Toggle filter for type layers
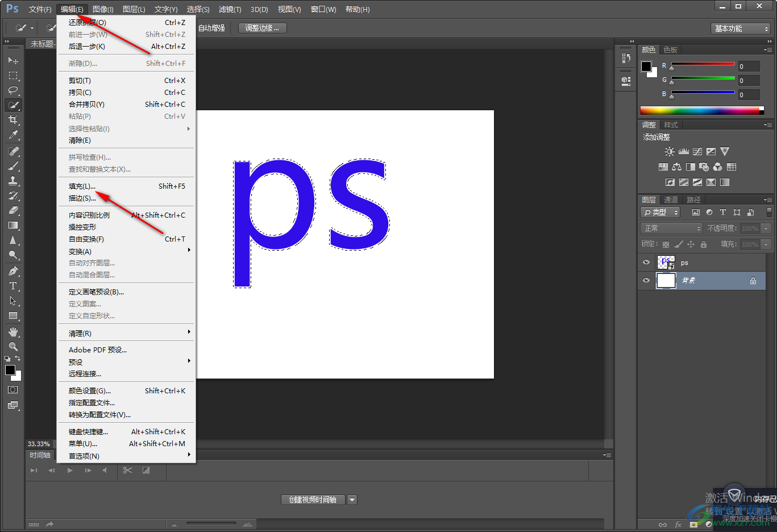 pos(723,212)
